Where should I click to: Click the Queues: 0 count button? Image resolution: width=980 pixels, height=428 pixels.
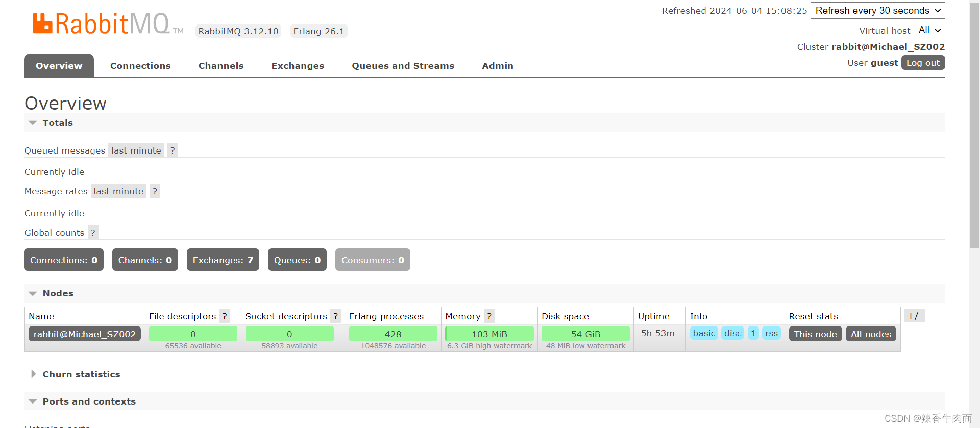297,260
